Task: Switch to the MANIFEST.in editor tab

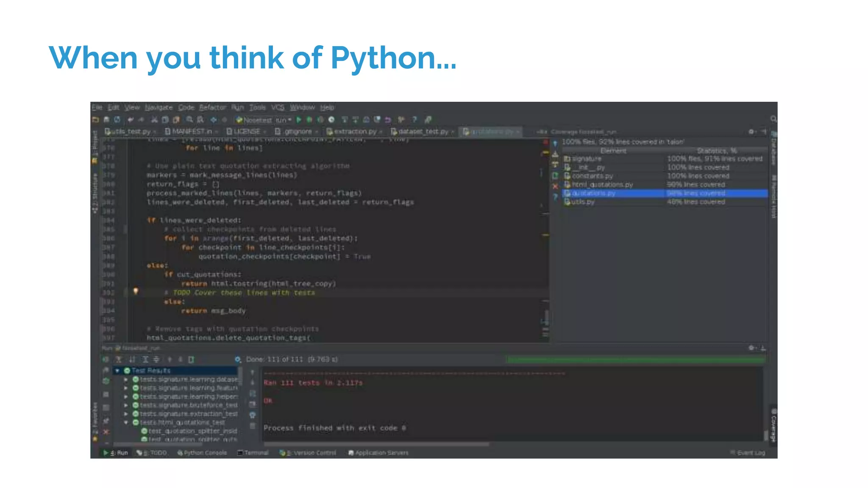Action: pos(191,131)
